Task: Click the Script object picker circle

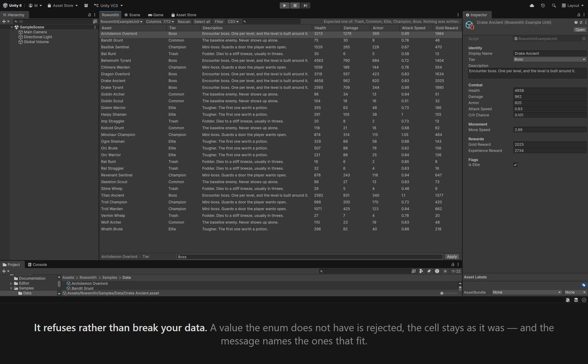Action: click(x=584, y=38)
